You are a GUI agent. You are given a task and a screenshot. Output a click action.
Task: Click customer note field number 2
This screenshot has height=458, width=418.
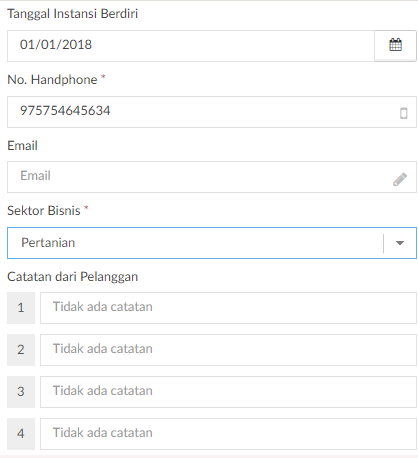pos(228,350)
